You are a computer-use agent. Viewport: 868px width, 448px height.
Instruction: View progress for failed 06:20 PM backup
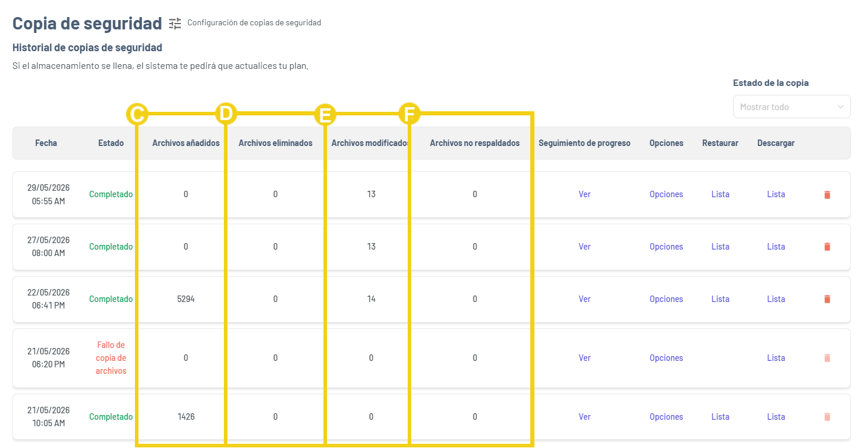tap(585, 358)
